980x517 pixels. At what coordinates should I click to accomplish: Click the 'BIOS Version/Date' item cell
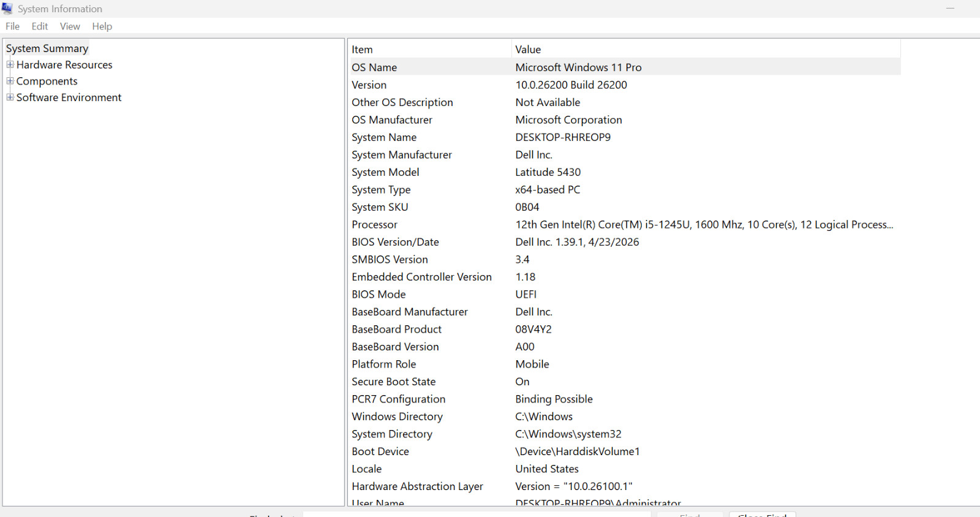(395, 242)
